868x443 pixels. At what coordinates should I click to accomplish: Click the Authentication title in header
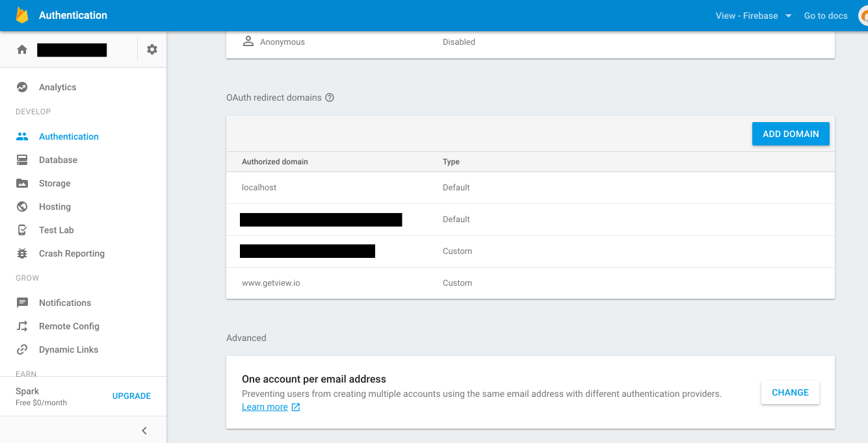point(73,15)
